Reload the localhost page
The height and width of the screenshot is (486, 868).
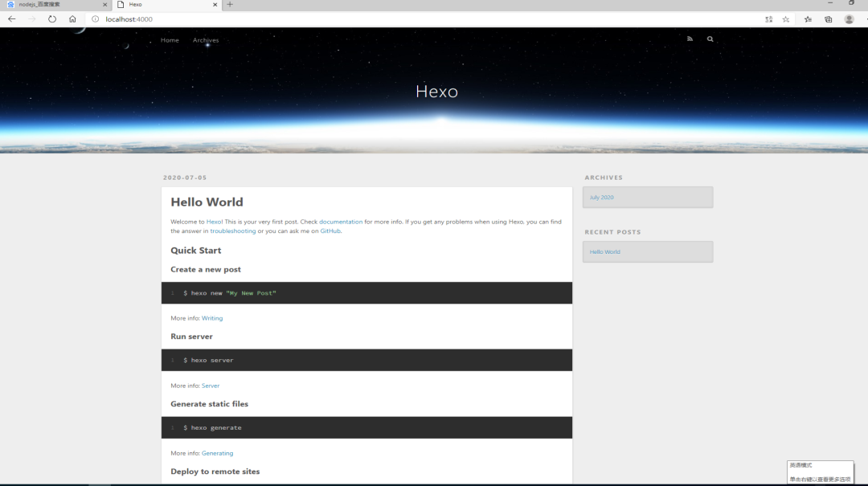(x=52, y=18)
